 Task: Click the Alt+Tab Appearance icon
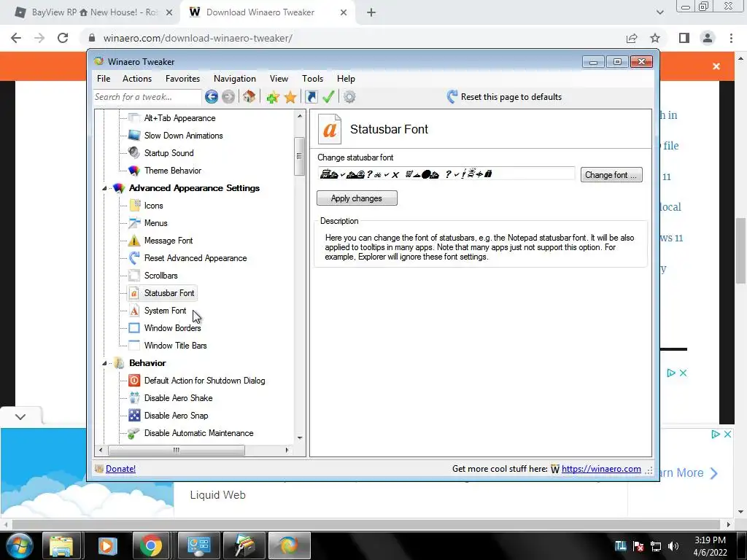pyautogui.click(x=134, y=118)
